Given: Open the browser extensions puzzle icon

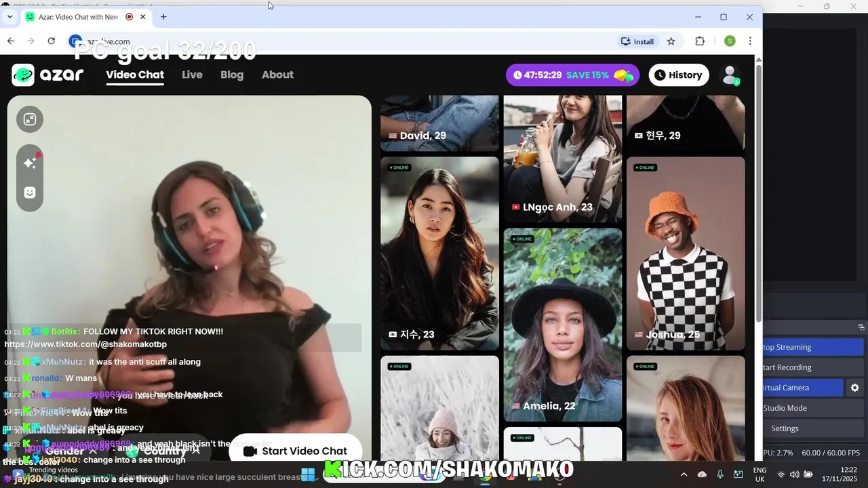Looking at the screenshot, I should (x=700, y=41).
